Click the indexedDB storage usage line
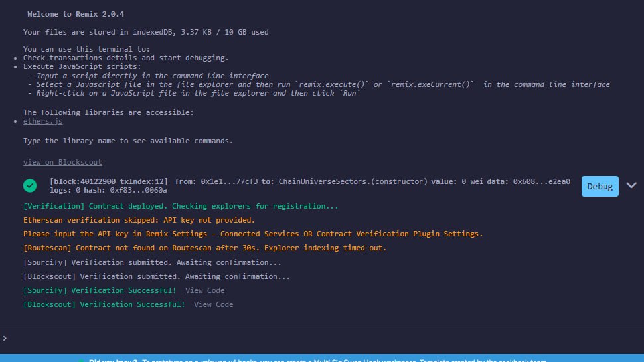The image size is (644, 362). tap(146, 32)
